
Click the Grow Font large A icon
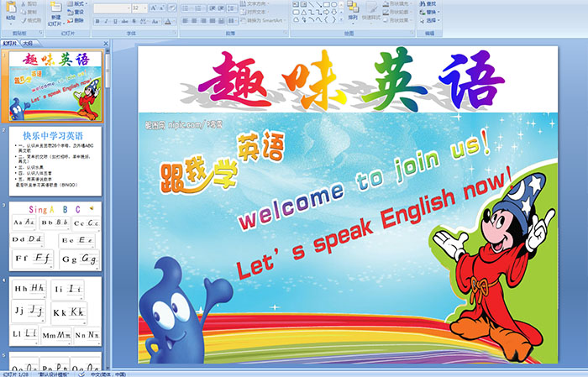154,8
